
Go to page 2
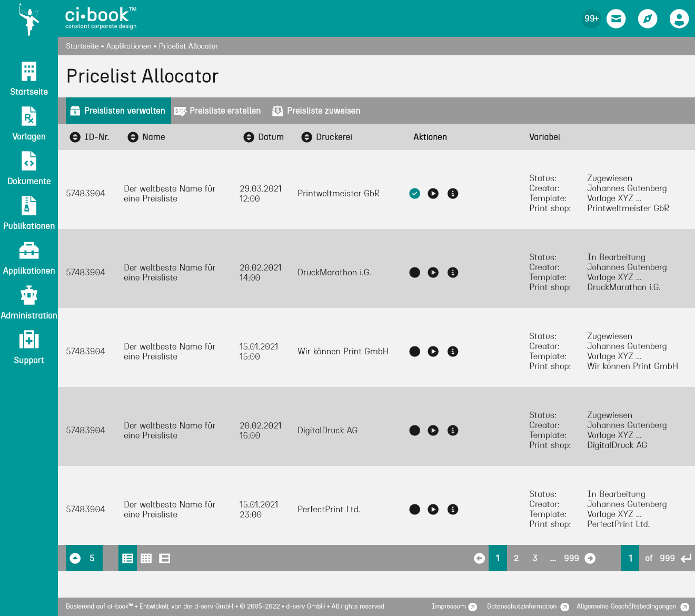[516, 558]
